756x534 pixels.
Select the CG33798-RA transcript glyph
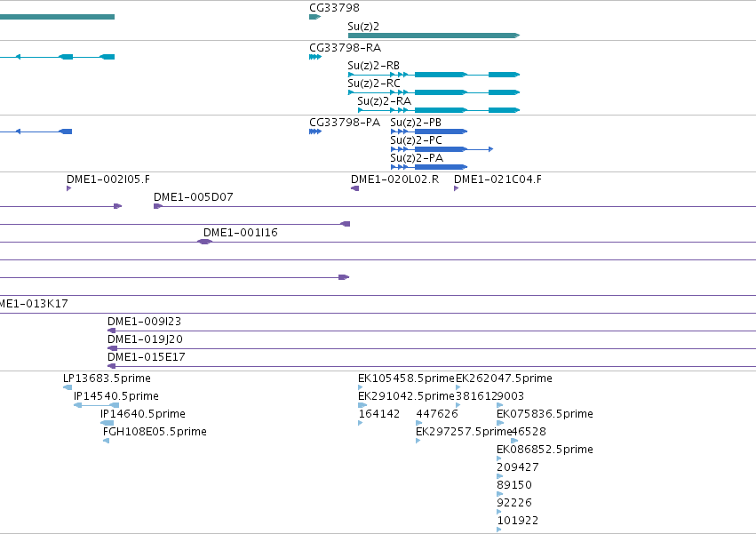315,57
